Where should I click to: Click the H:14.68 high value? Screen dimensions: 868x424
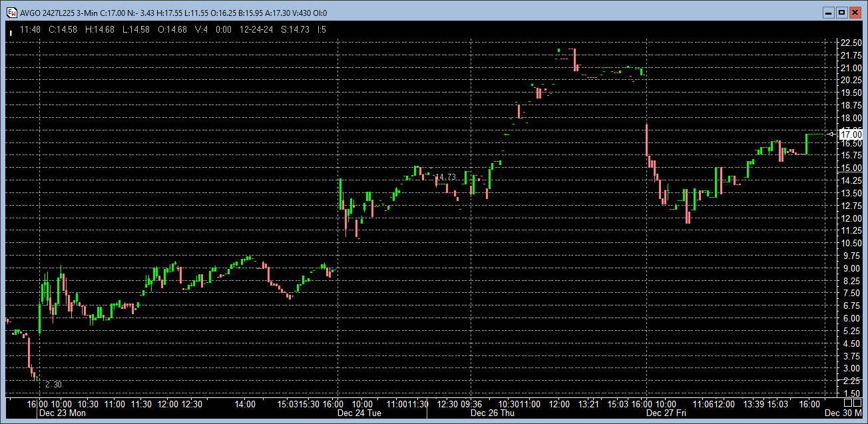[100, 29]
